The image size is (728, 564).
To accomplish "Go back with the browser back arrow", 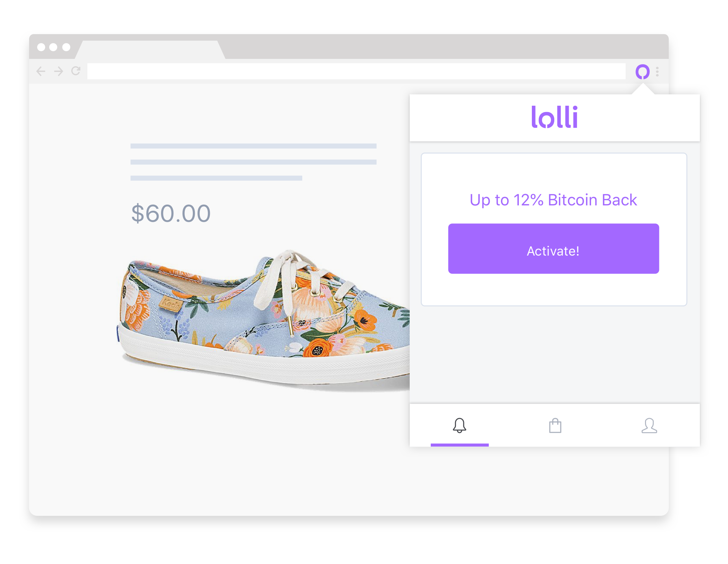I will 41,71.
